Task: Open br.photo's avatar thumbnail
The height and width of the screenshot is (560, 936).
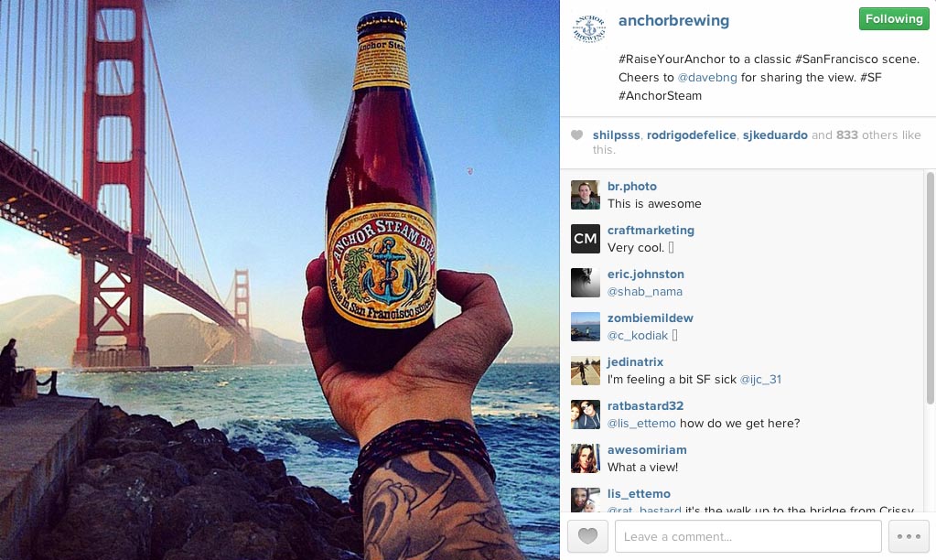Action: (585, 195)
